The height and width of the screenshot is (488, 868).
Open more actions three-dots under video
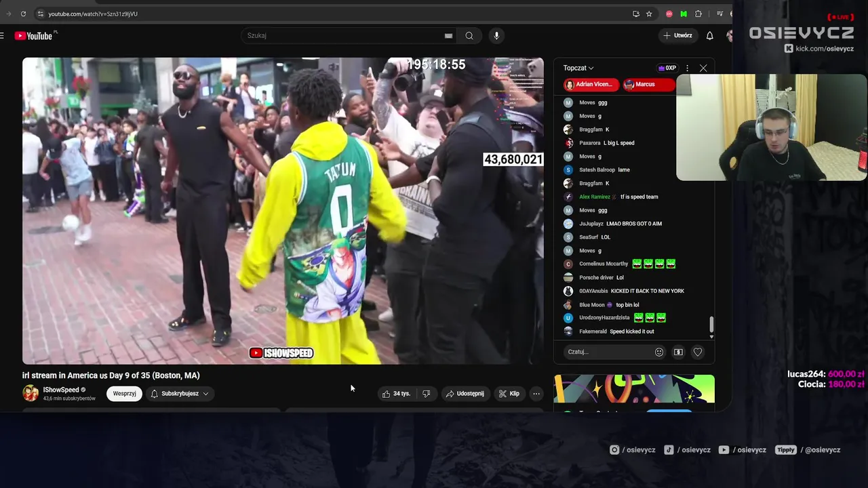(x=536, y=393)
